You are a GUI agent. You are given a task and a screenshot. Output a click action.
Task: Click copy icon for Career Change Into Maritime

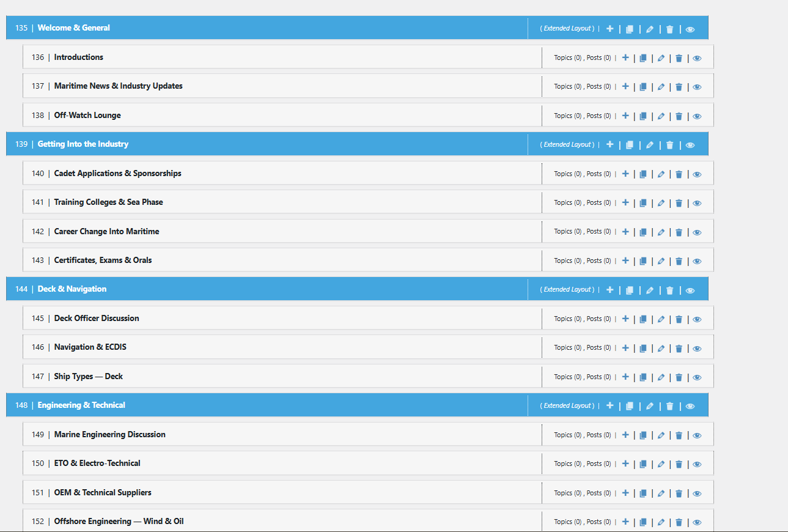pos(643,232)
